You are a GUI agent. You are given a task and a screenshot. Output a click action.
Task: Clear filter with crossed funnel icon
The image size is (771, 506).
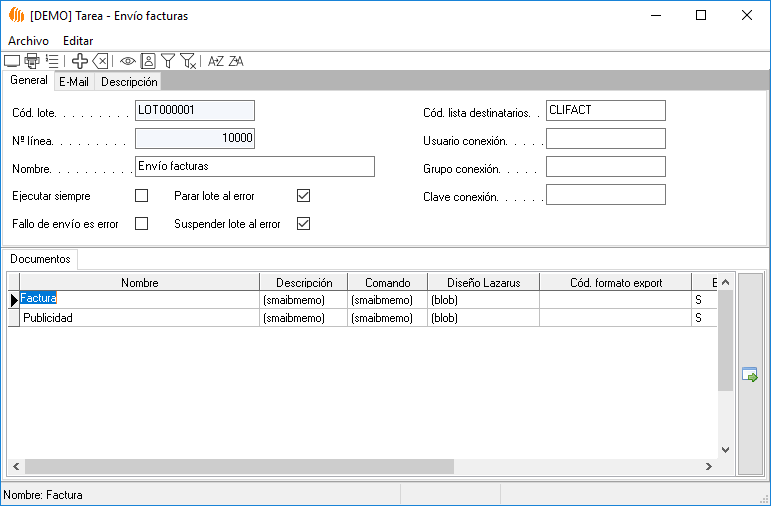tap(188, 61)
